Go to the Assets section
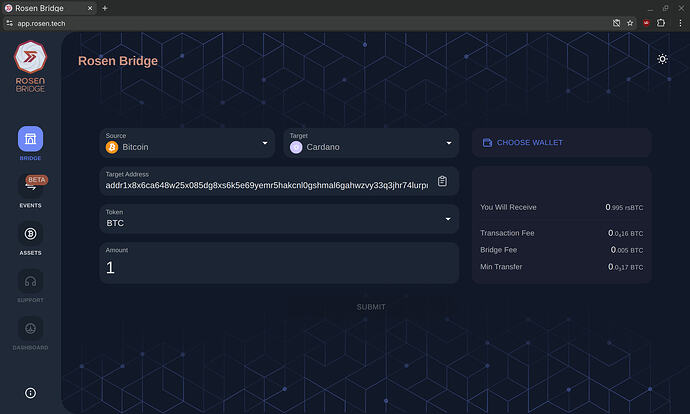 (x=30, y=234)
